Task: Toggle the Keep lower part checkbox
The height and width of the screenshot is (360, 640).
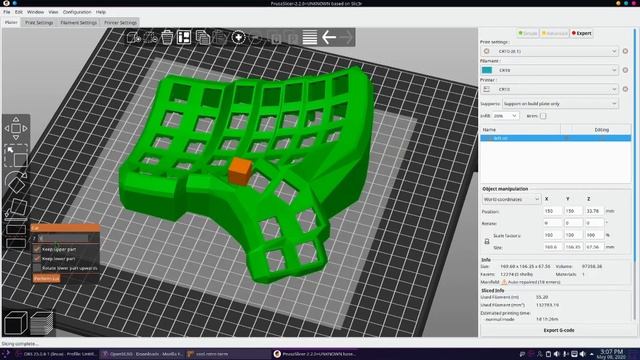Action: tap(37, 258)
